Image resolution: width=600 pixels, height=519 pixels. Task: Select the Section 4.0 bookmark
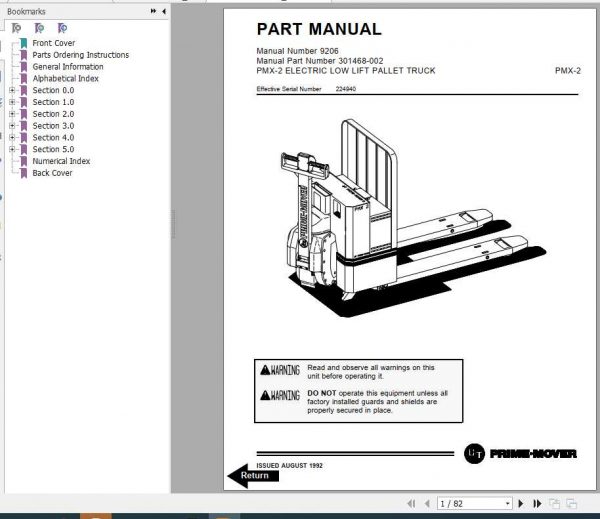(53, 137)
